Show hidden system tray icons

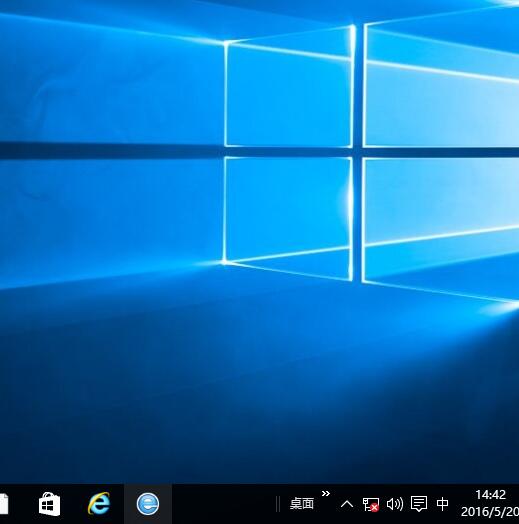point(347,504)
